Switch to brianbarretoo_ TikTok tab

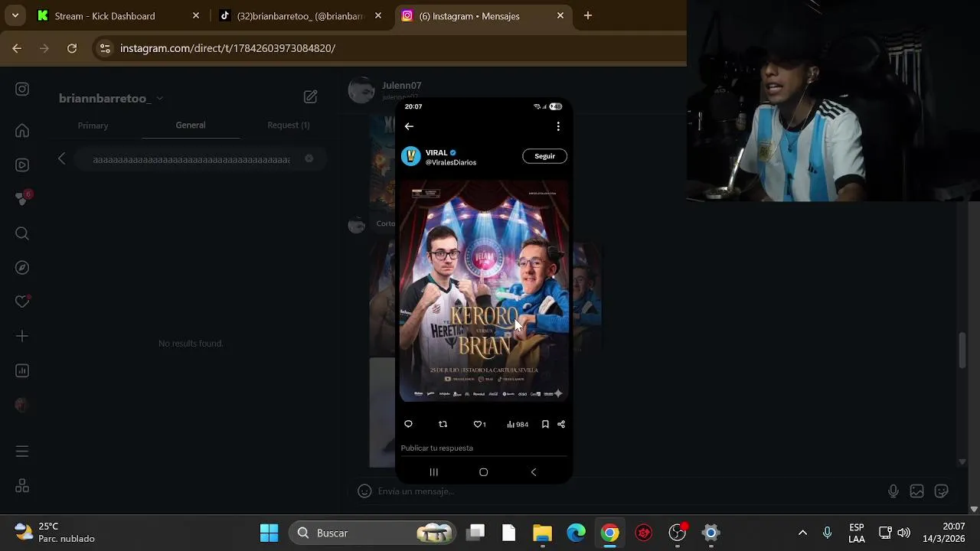(301, 15)
